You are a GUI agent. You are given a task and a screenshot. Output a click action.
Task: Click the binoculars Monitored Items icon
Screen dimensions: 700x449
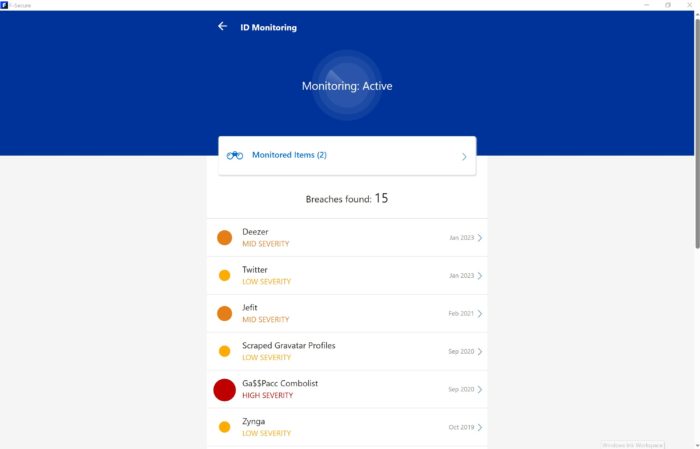coord(235,155)
